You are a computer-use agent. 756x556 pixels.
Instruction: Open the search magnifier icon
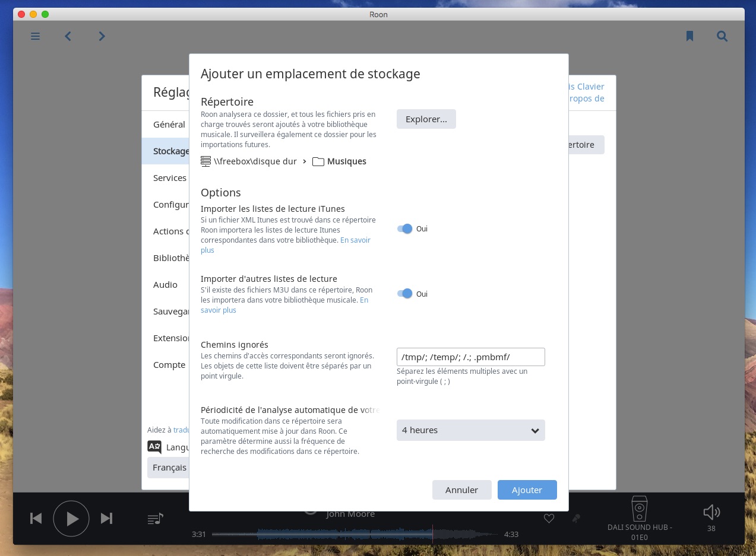pyautogui.click(x=722, y=36)
